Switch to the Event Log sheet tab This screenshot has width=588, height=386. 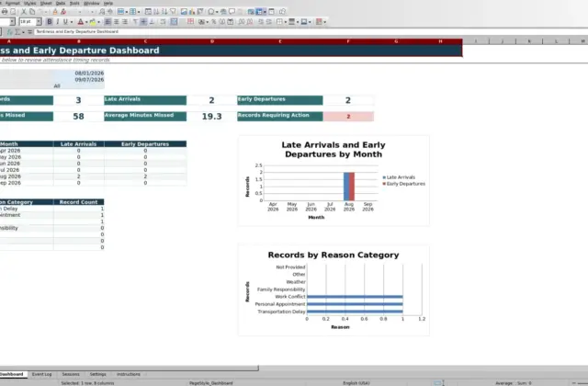coord(41,374)
